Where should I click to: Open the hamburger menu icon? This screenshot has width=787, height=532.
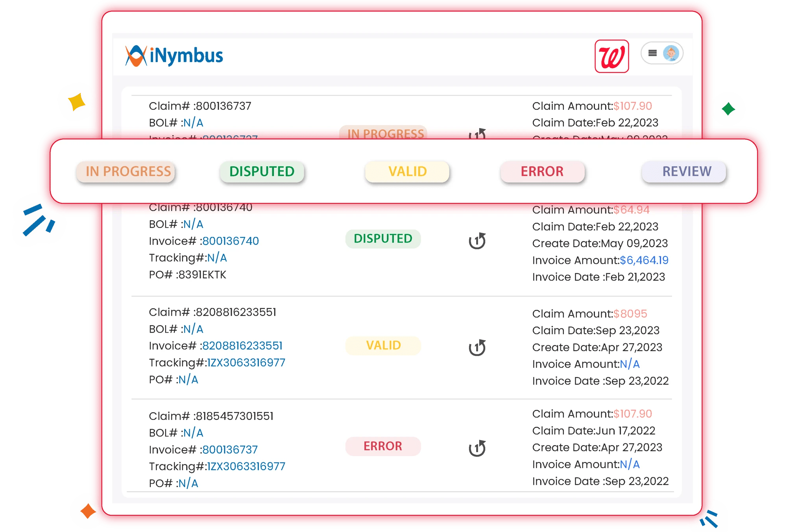point(652,53)
